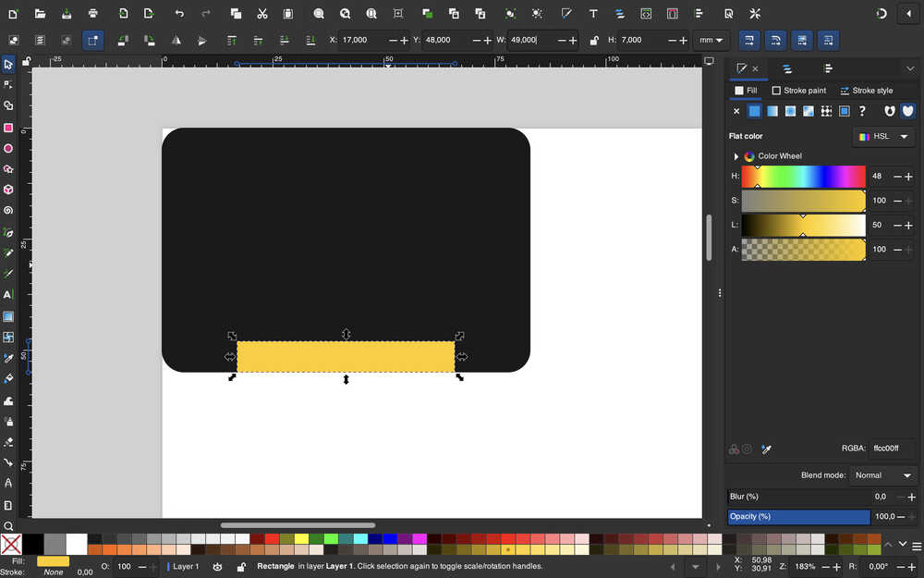Open the XML editor icon
This screenshot has width=924, height=578.
646,14
